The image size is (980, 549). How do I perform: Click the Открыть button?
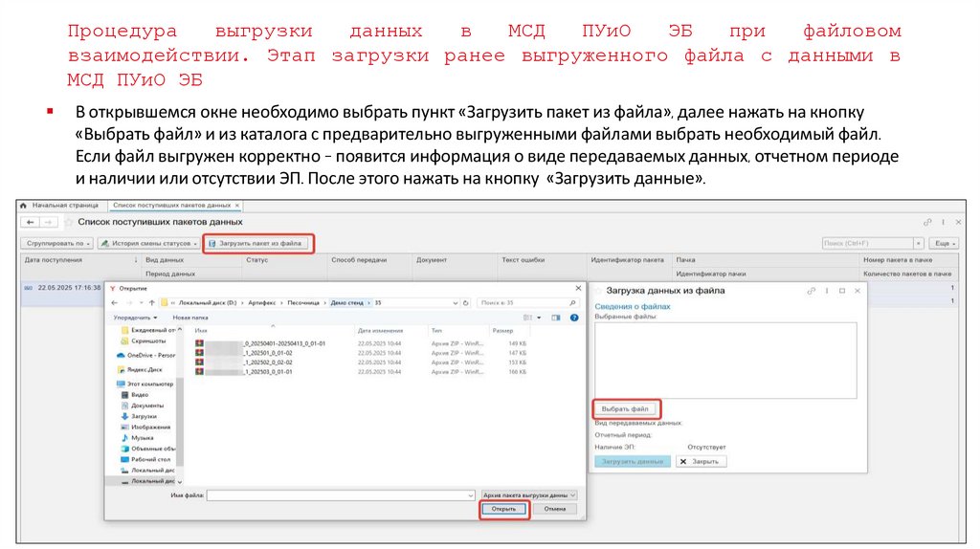[503, 509]
